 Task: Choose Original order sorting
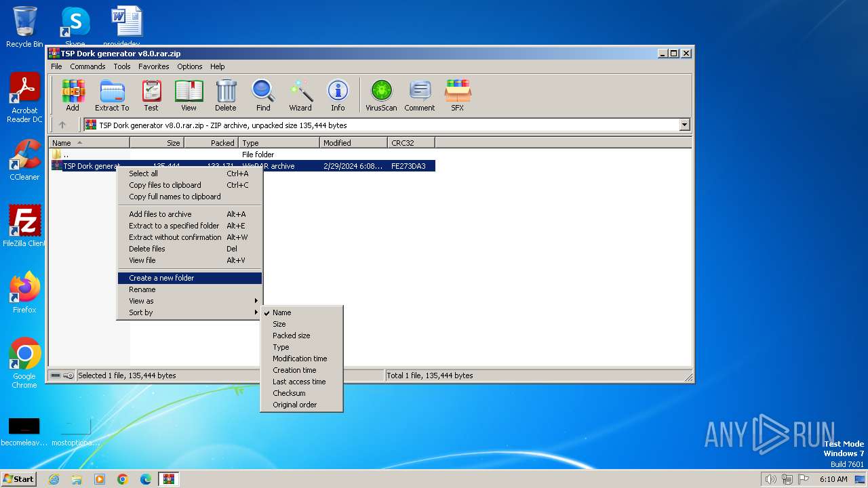click(302, 405)
